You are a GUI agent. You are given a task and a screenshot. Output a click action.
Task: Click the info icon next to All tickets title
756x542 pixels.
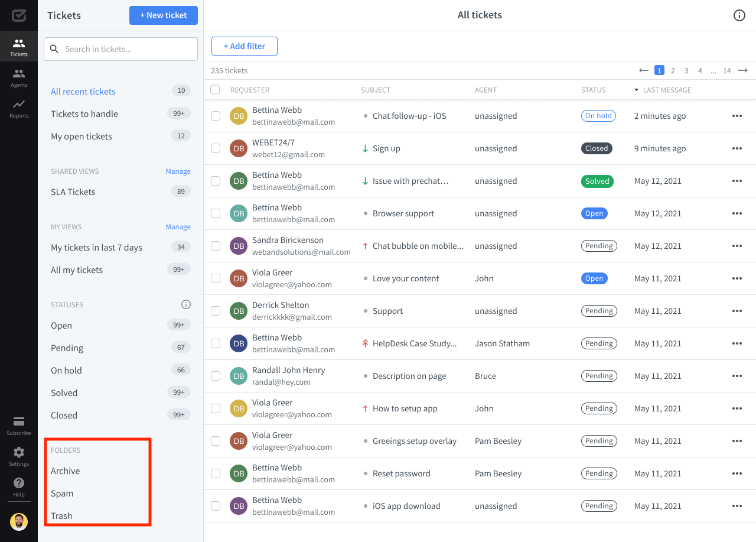point(739,15)
